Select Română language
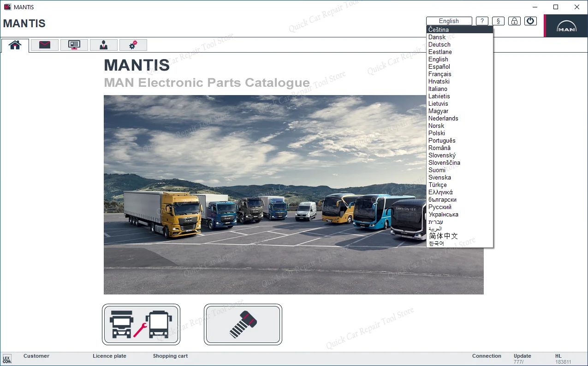Viewport: 588px width, 366px height. [460, 148]
